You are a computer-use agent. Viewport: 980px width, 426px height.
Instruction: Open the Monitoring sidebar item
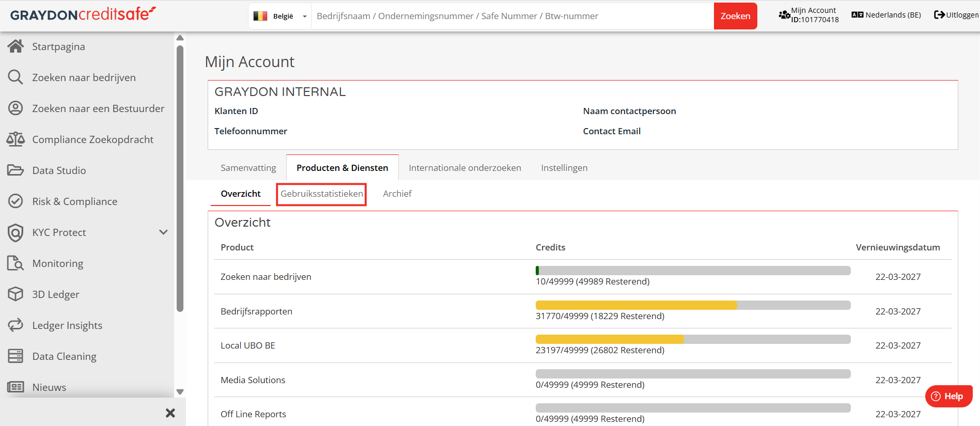point(57,263)
